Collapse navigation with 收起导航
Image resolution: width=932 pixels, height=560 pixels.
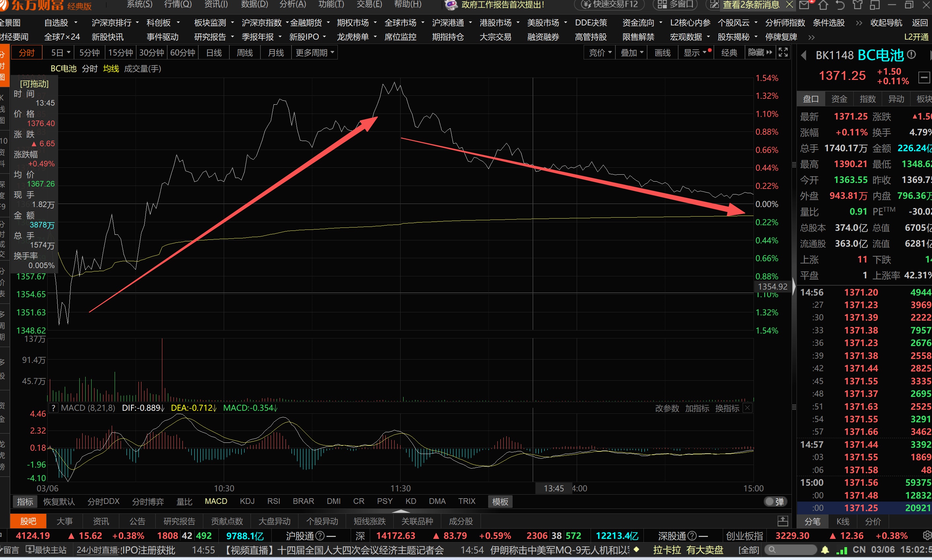click(886, 23)
